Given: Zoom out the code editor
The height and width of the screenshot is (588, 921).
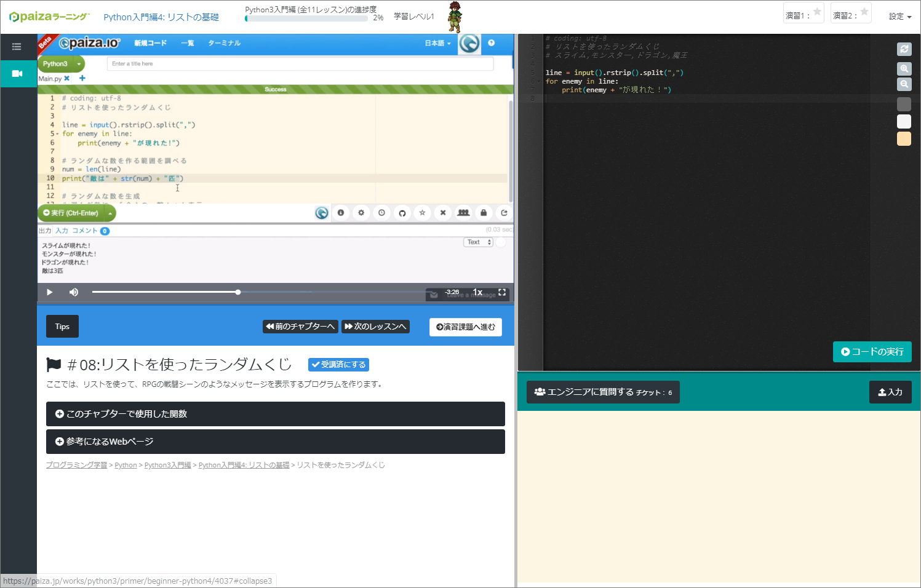Looking at the screenshot, I should [904, 84].
